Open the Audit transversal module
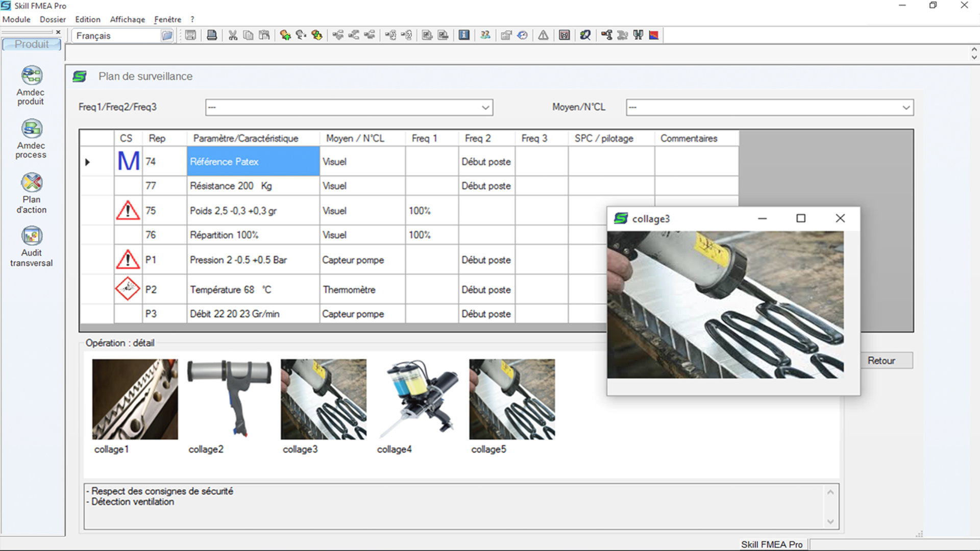The image size is (980, 551). point(31,247)
